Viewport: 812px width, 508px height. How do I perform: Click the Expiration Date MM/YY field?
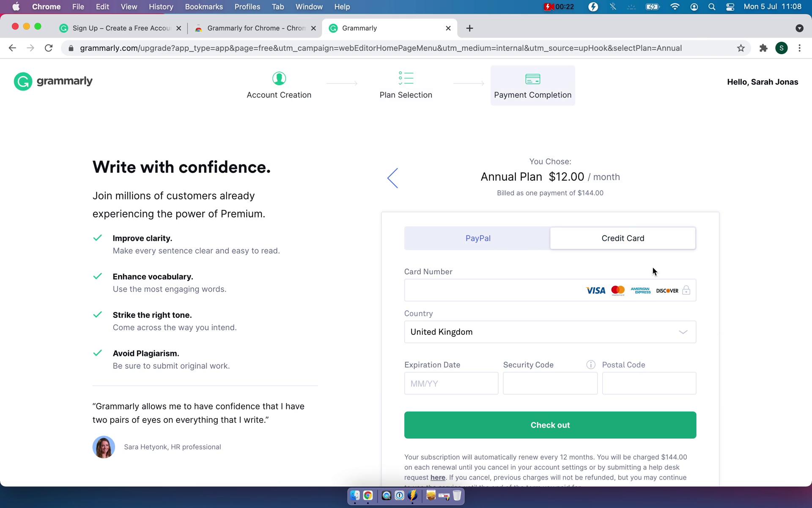[451, 383]
